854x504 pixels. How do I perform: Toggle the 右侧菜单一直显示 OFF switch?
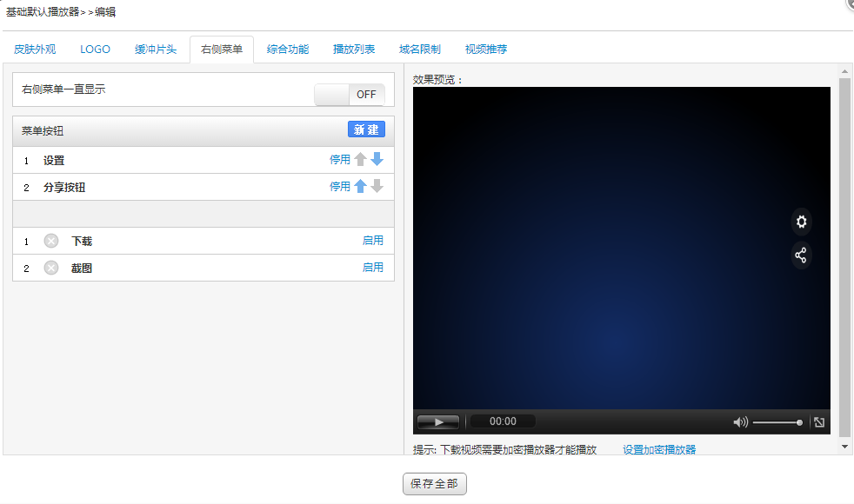point(350,95)
